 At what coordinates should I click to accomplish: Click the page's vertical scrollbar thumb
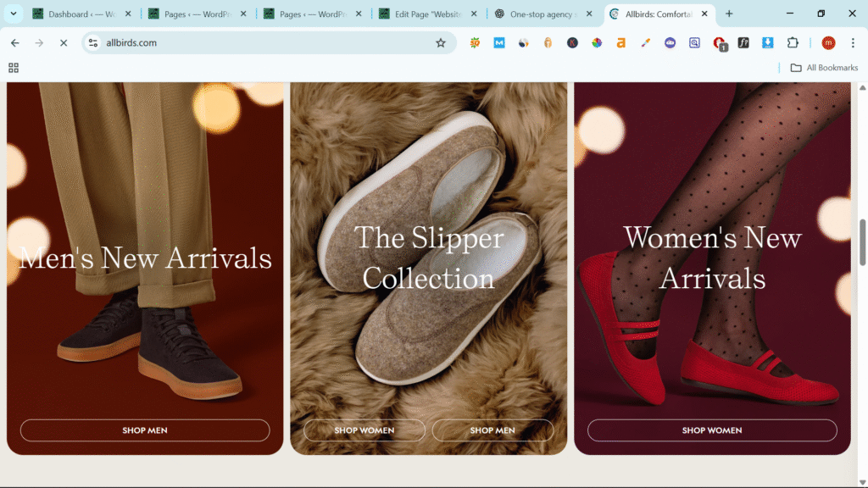(x=863, y=242)
